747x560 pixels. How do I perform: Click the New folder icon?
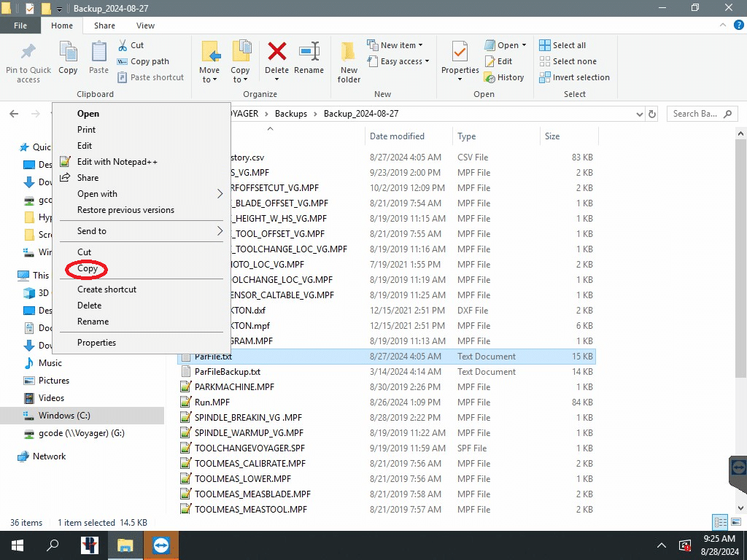pyautogui.click(x=349, y=61)
